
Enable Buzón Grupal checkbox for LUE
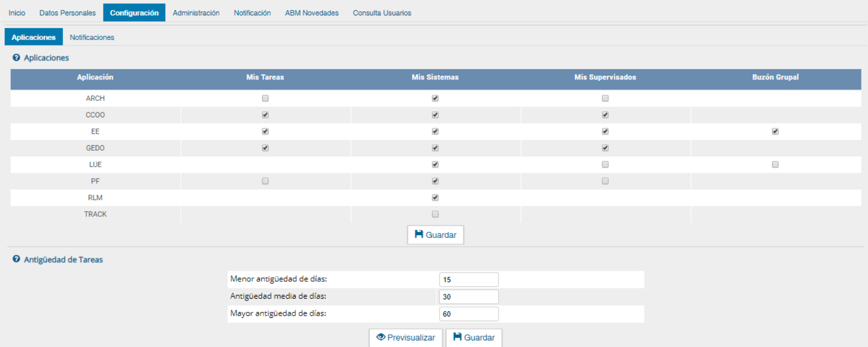point(775,164)
